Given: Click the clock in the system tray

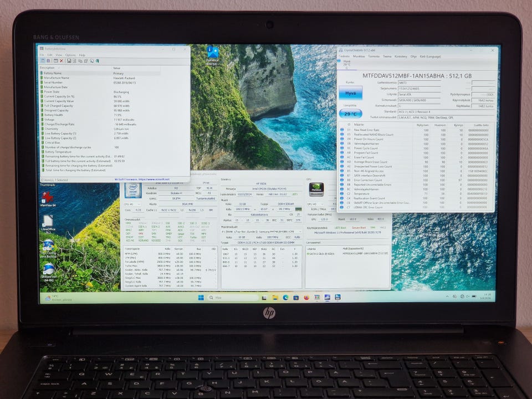Looking at the screenshot, I should coord(486,297).
